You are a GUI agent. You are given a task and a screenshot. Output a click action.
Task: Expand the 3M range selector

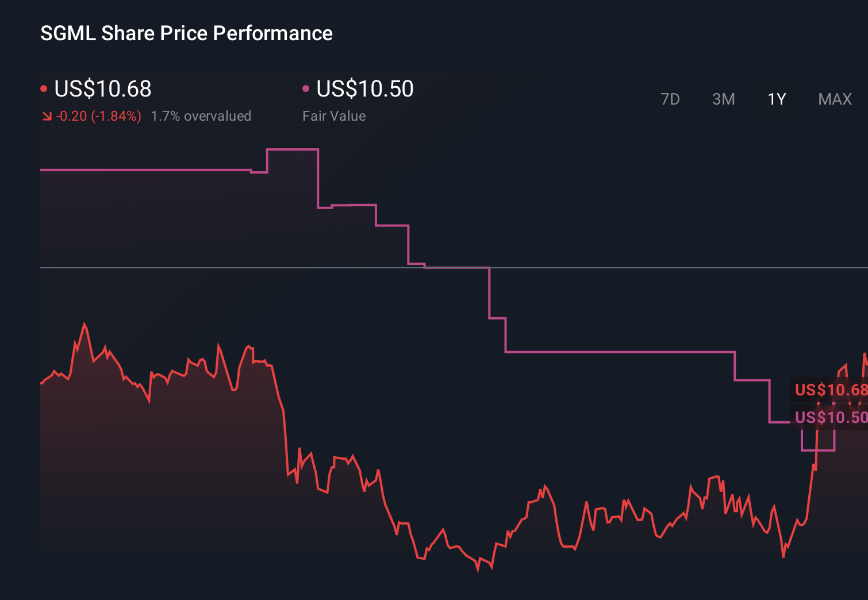[x=723, y=99]
